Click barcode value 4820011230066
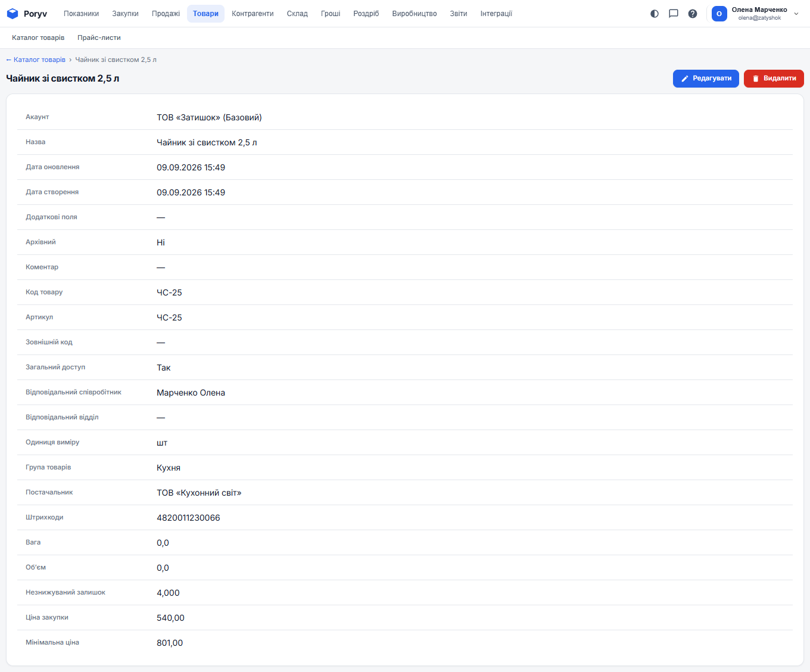Image resolution: width=810 pixels, height=672 pixels. coord(188,518)
